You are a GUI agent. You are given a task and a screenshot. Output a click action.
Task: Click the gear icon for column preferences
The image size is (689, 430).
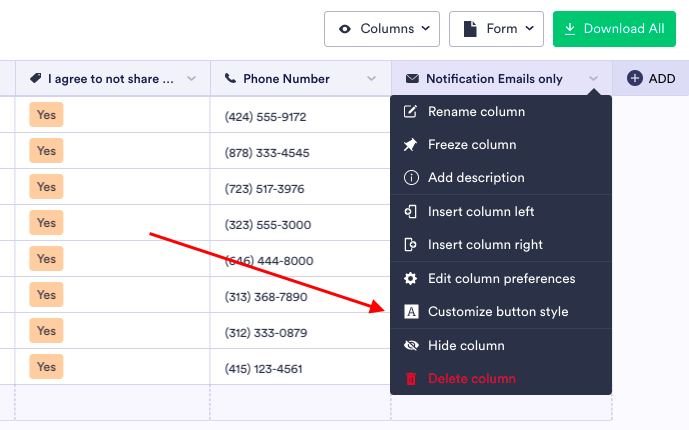tap(410, 279)
